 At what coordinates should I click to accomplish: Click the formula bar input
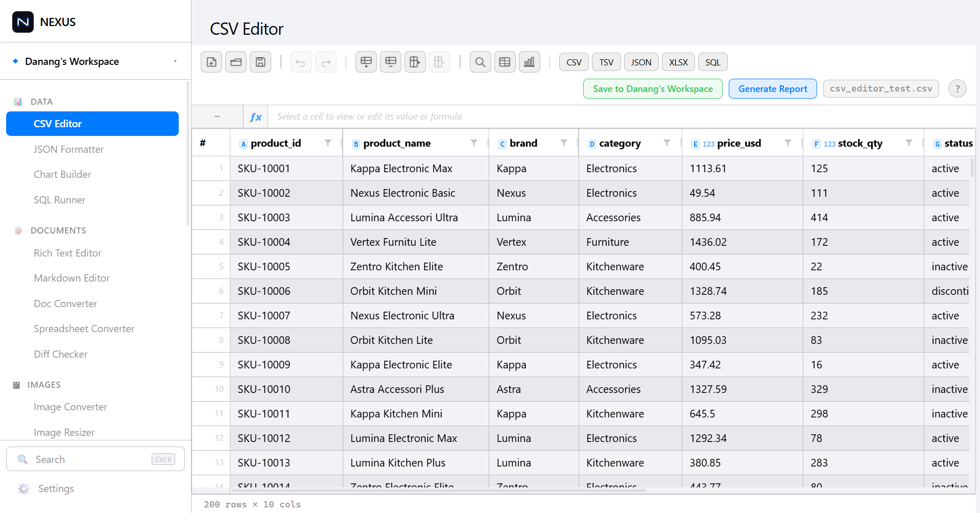point(621,116)
